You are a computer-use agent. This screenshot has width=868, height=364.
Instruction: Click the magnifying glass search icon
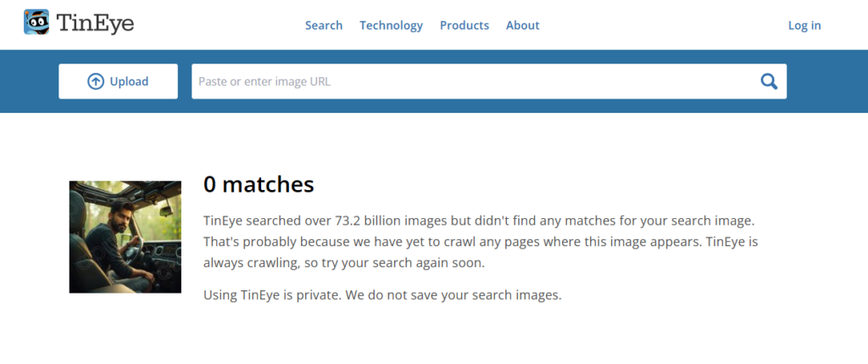(x=769, y=81)
